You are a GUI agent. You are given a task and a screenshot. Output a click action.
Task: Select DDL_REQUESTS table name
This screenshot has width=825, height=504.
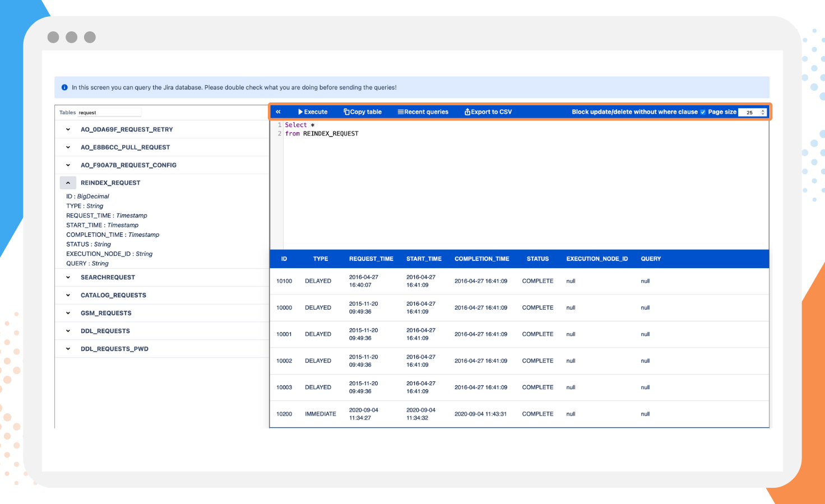coord(105,331)
